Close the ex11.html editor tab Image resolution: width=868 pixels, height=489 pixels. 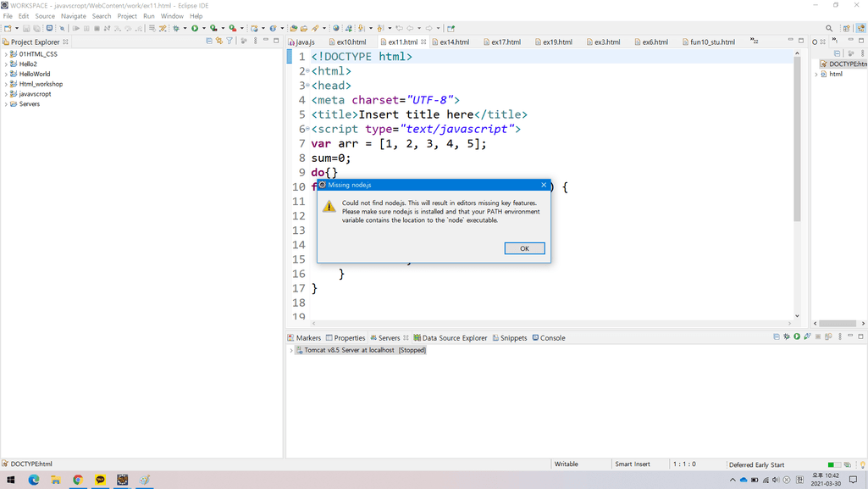pos(423,42)
